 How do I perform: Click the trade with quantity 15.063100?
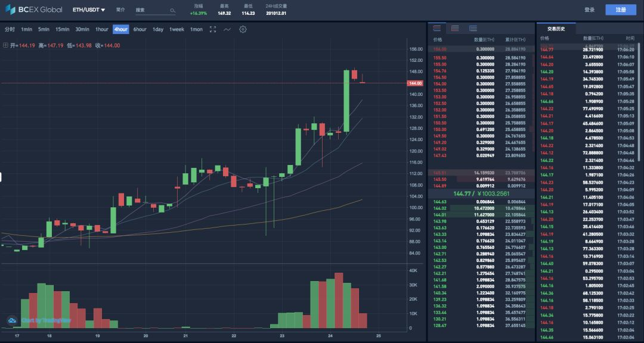click(x=587, y=337)
